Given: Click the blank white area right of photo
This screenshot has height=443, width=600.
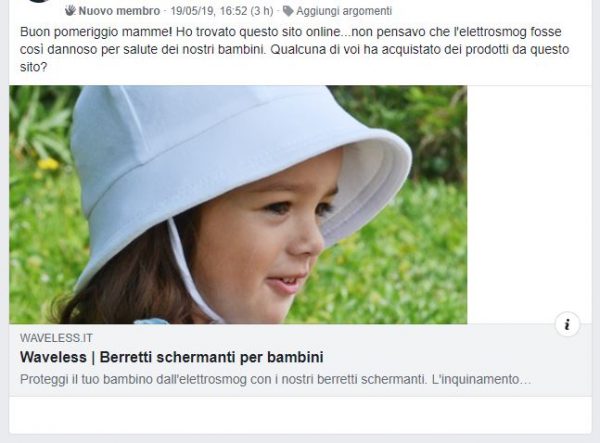Looking at the screenshot, I should point(529,199).
